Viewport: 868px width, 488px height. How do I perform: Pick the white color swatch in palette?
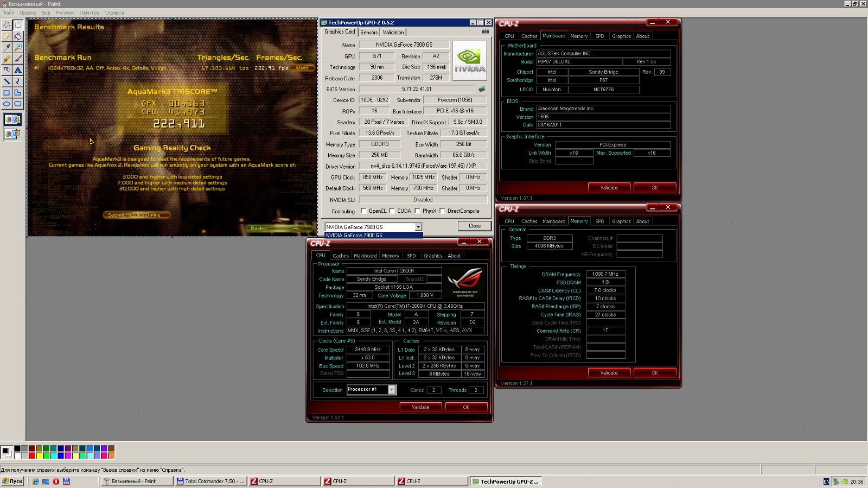click(x=17, y=456)
